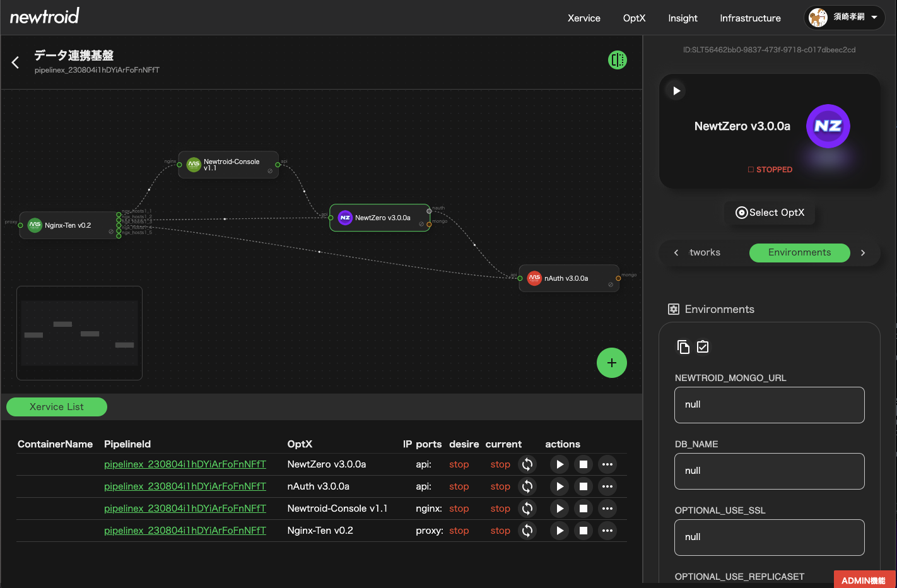Go back with the left chevron arrow
Viewport: 897px width, 588px height.
point(16,62)
